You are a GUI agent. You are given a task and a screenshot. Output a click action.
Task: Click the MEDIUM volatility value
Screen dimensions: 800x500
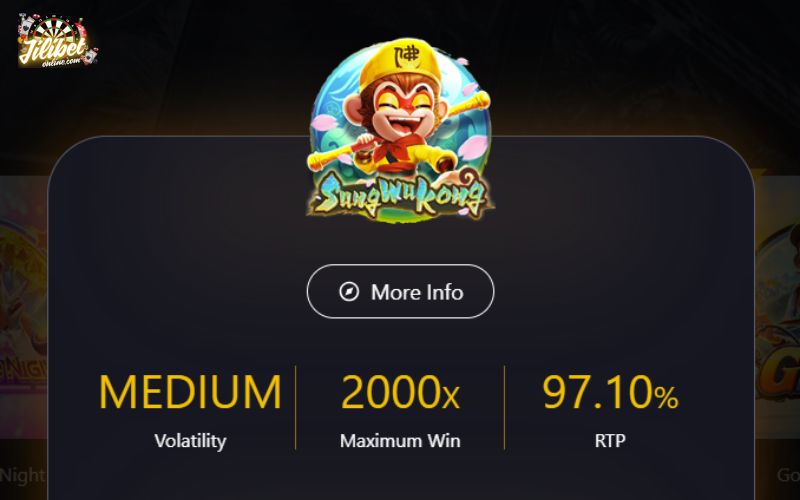(x=190, y=392)
